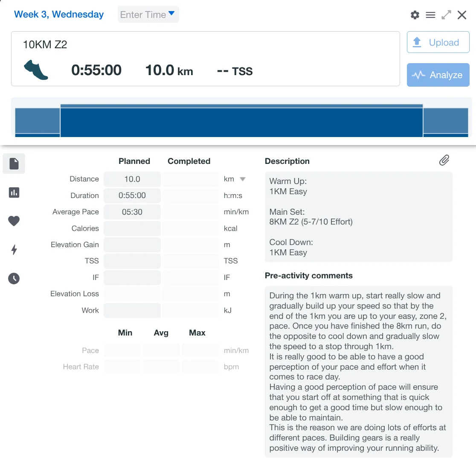
Task: Click the settings gear icon
Action: point(415,15)
